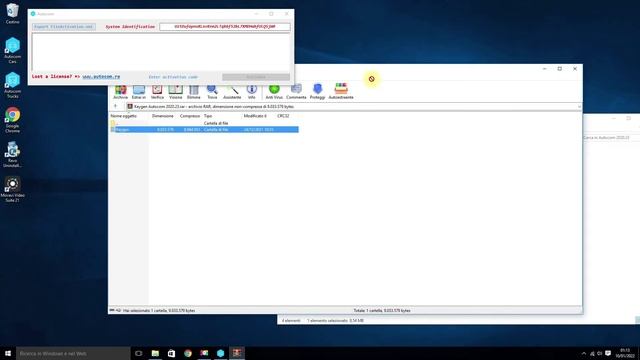This screenshot has height=360, width=640.
Task: Open the www.autocom link
Action: 101,77
